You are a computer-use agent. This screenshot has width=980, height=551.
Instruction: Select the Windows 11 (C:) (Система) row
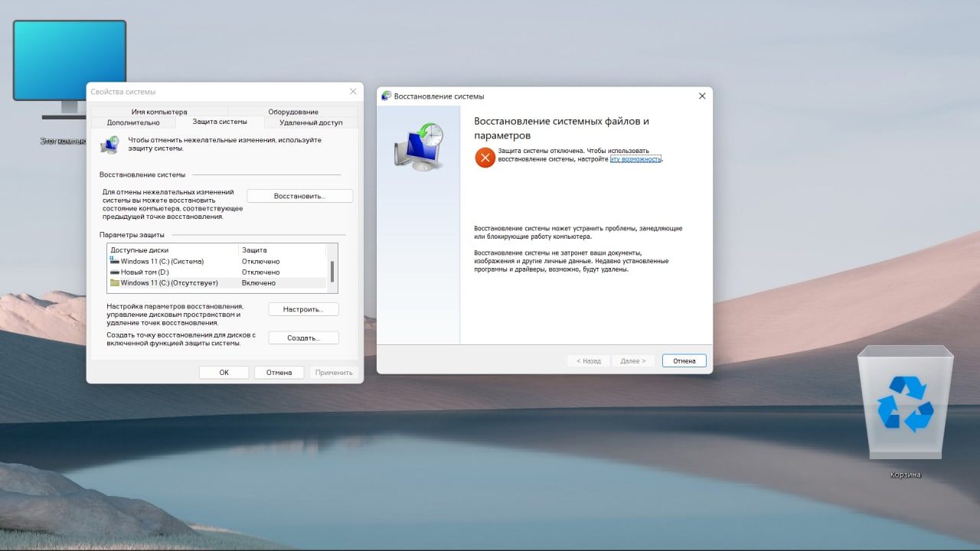217,261
